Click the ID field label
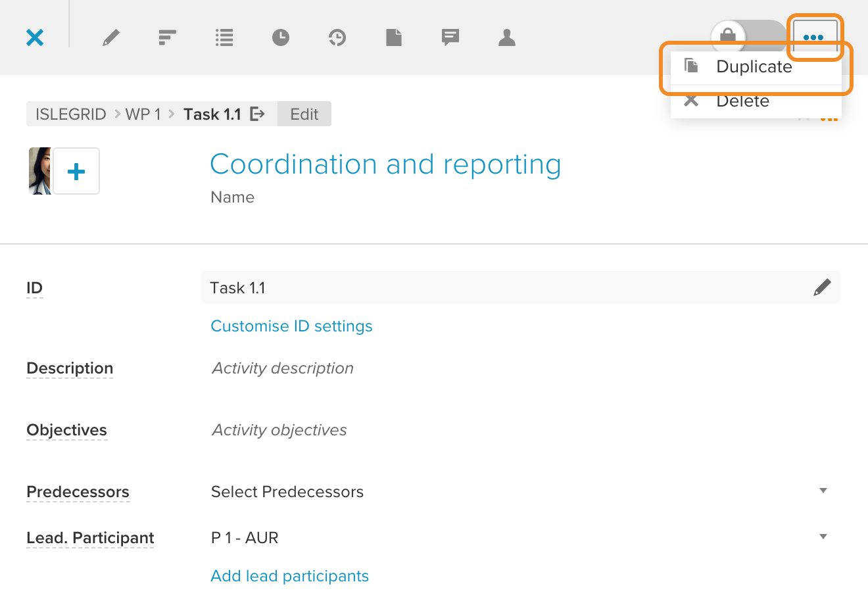This screenshot has width=868, height=605. pos(34,288)
